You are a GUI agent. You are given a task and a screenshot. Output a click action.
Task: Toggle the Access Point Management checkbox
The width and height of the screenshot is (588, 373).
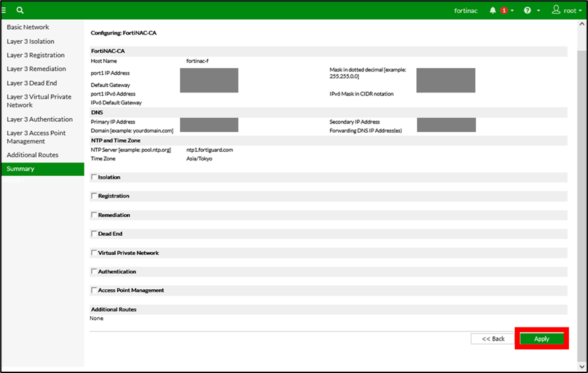(94, 290)
